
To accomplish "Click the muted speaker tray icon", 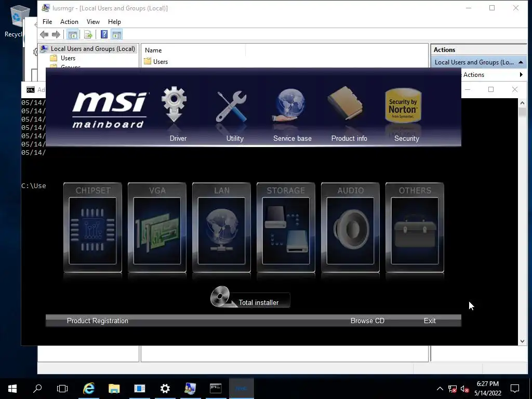I will pos(465,389).
